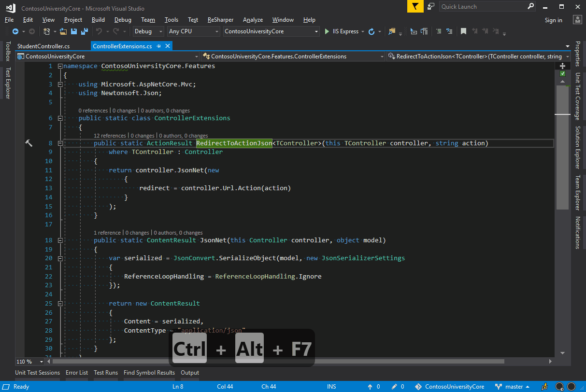Open the ReSharper menu

220,20
